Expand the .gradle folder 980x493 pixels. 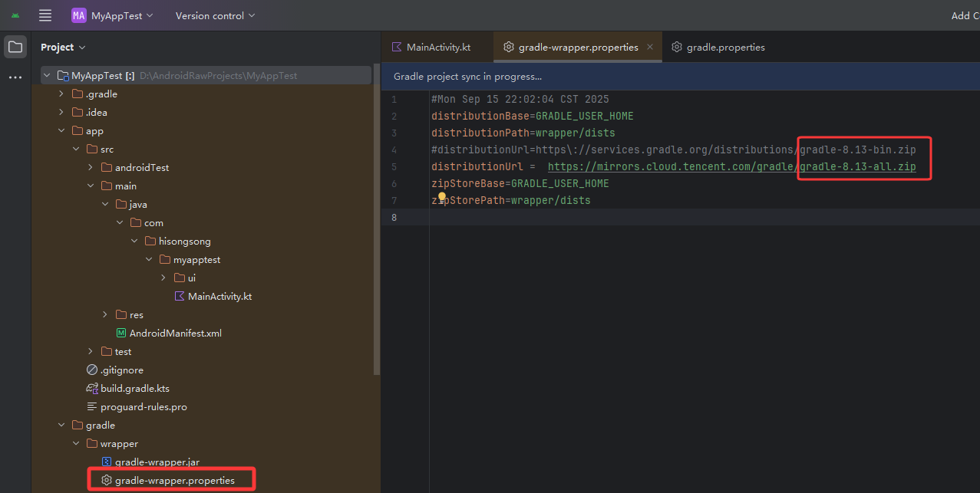[62, 94]
